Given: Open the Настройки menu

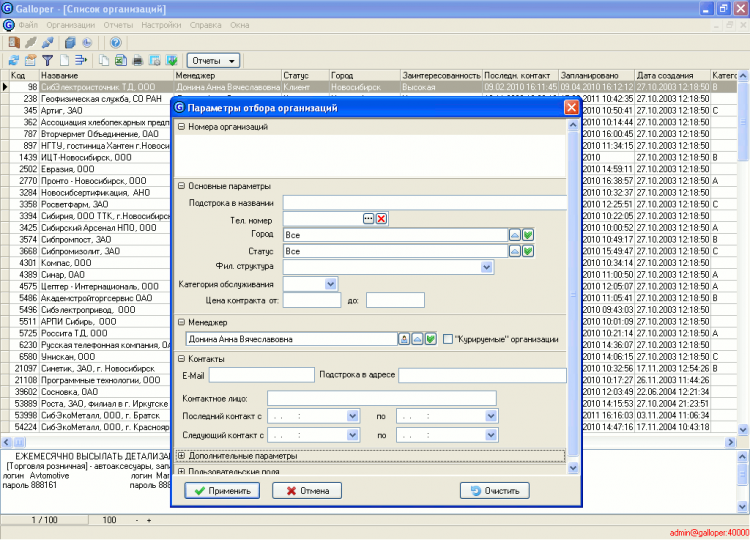Looking at the screenshot, I should pos(162,23).
